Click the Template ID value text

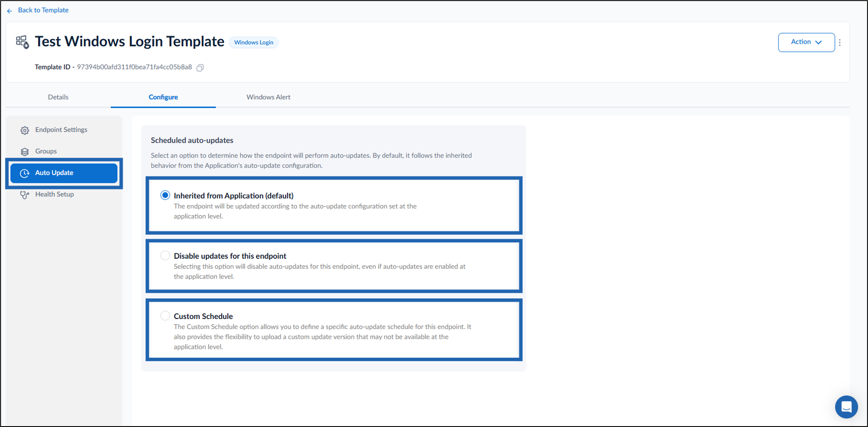point(134,67)
